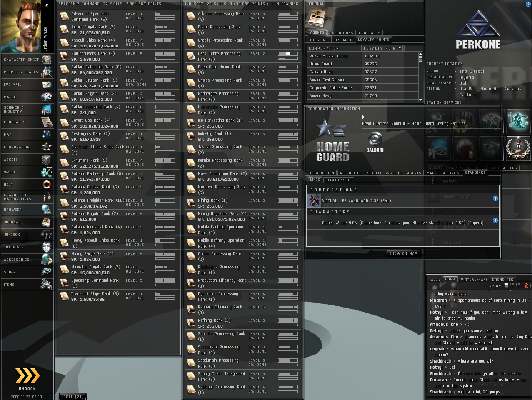The image size is (532, 400).
Task: Open the Wallet
Action: click(27, 172)
